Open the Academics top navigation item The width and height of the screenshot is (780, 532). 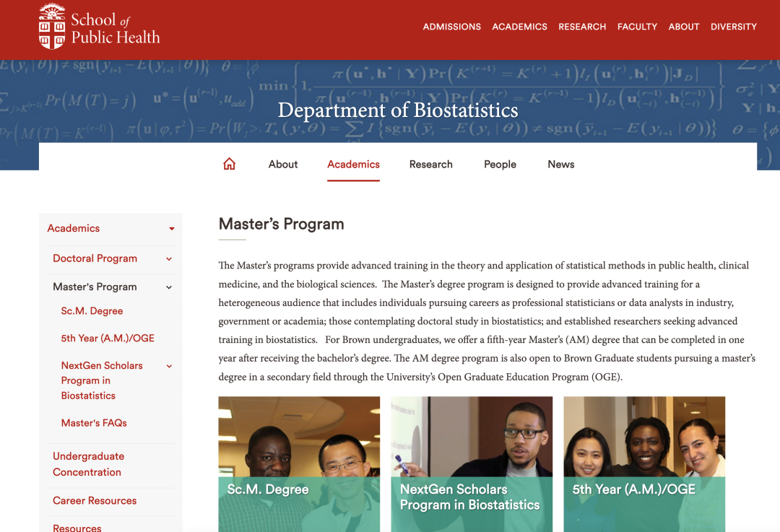point(519,27)
